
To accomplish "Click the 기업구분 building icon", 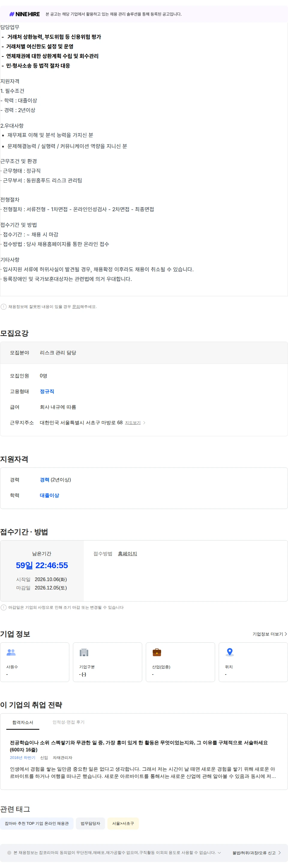I will tap(84, 652).
